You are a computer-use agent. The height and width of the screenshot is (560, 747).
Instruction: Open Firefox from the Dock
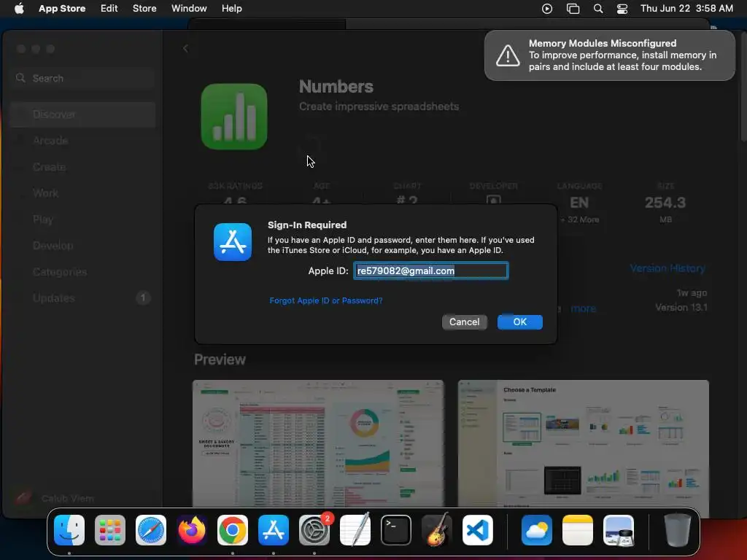pos(192,530)
